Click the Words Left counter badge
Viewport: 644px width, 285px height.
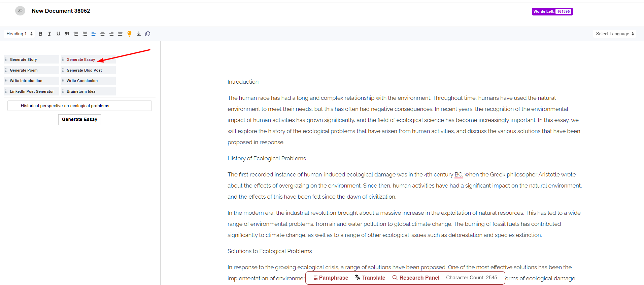[x=552, y=11]
